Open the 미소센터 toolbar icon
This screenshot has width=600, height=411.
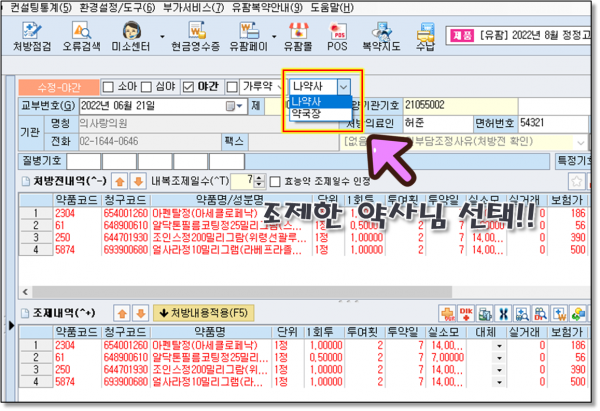click(131, 39)
